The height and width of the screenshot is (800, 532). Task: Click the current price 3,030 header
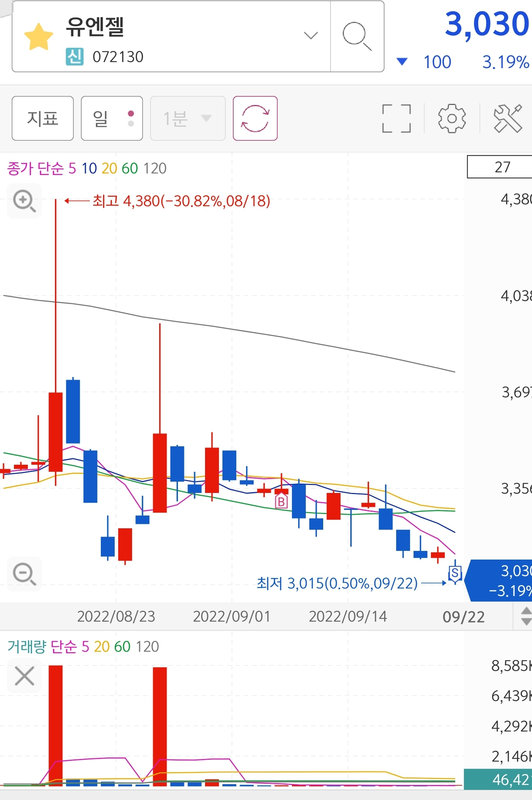pyautogui.click(x=487, y=24)
